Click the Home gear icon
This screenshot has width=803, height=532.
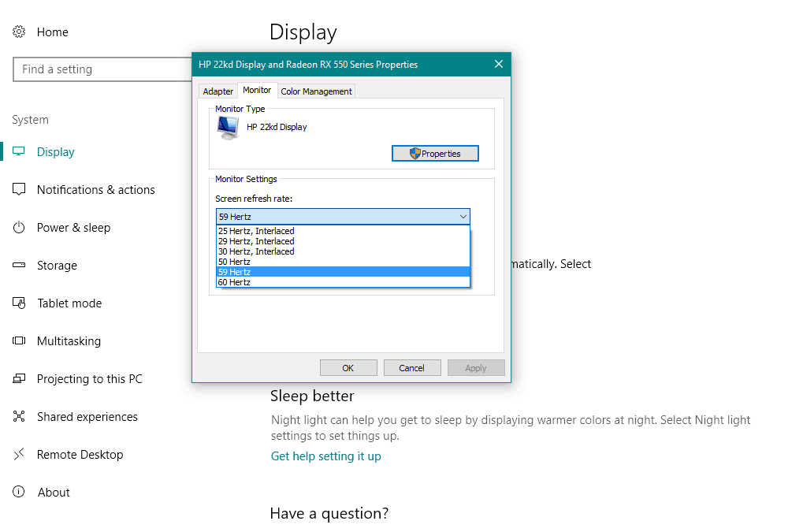[19, 32]
